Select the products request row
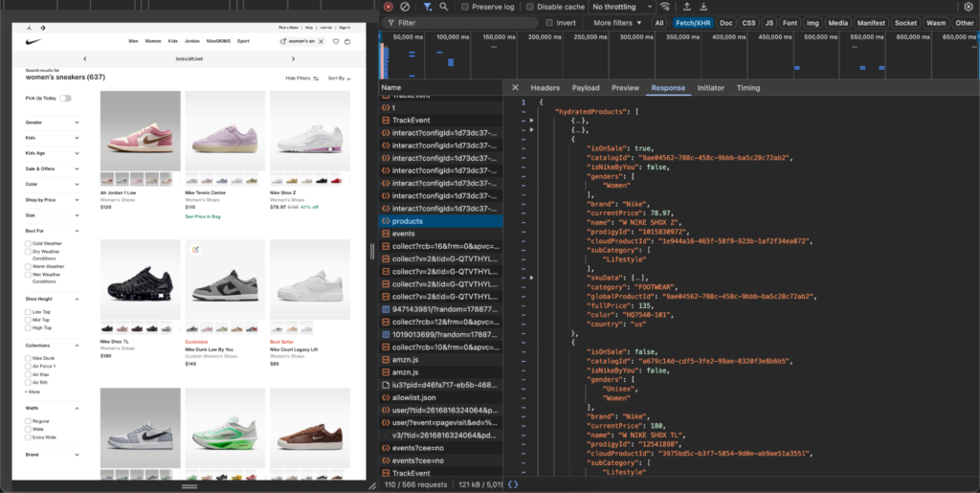This screenshot has width=980, height=493. 440,221
